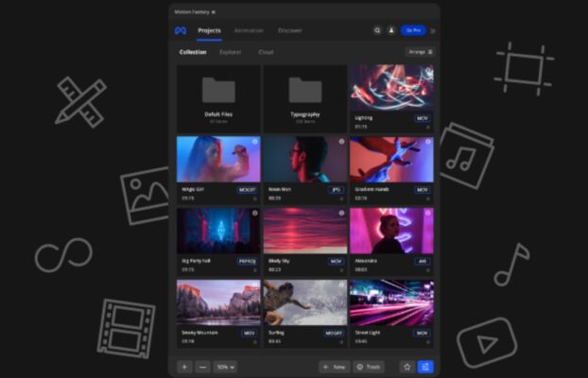Open the 50% zoom level dropdown
This screenshot has width=588, height=378.
click(225, 367)
